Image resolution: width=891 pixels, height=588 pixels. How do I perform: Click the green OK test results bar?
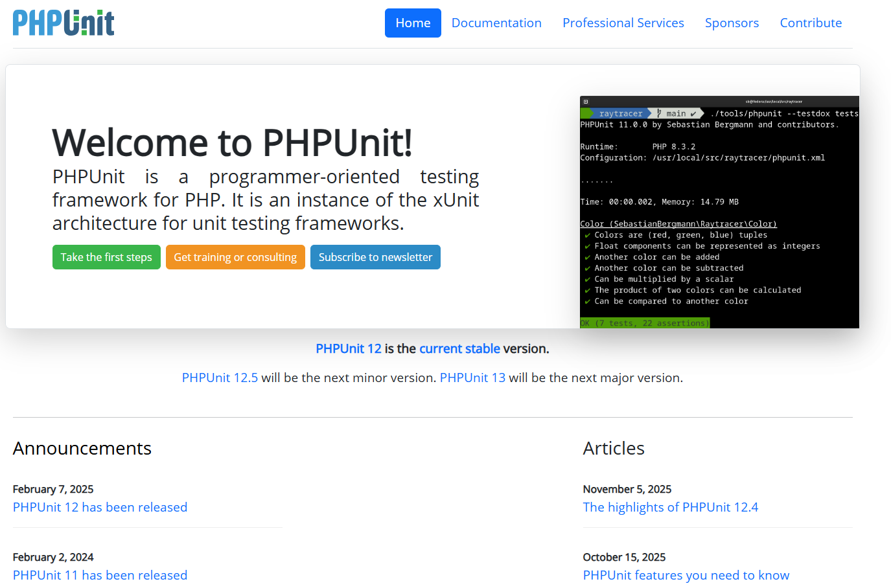[645, 322]
